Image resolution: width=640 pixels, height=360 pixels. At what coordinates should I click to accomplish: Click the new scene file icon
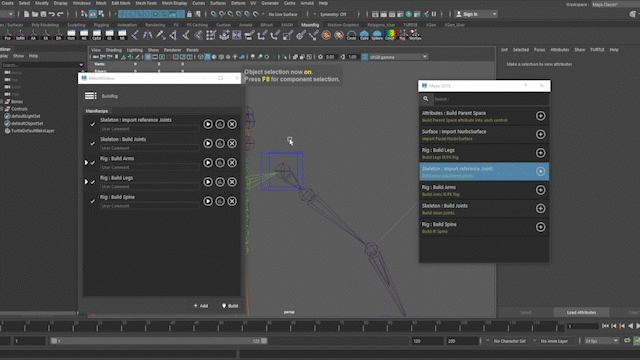[x=27, y=14]
